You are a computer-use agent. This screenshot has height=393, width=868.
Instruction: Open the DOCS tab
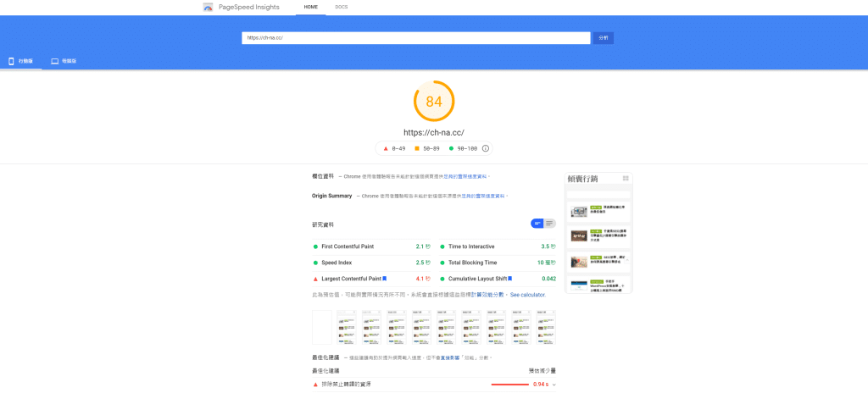click(341, 7)
